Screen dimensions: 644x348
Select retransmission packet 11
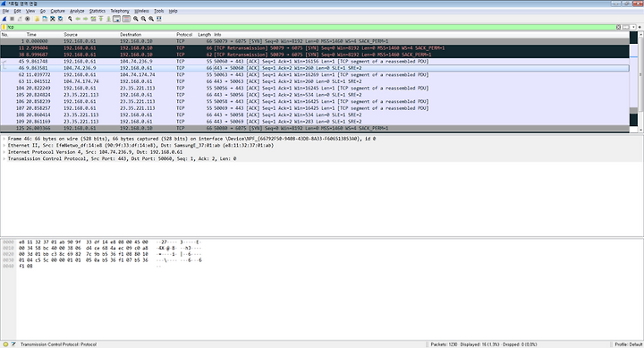(315, 48)
